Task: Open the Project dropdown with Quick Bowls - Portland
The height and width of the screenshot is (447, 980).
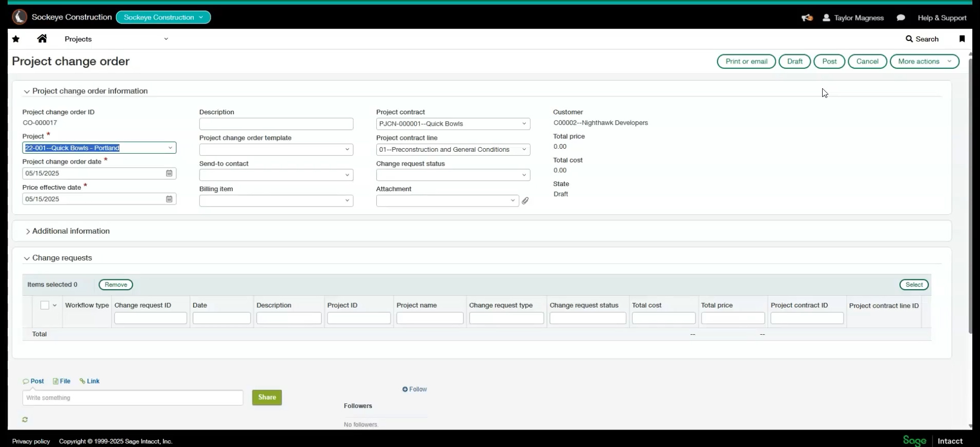Action: coord(170,148)
